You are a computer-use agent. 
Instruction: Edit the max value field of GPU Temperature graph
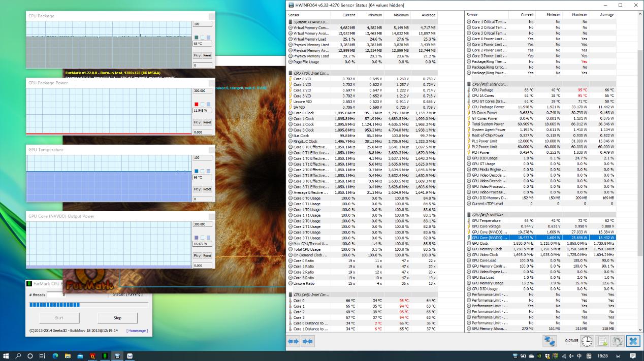tap(202, 158)
